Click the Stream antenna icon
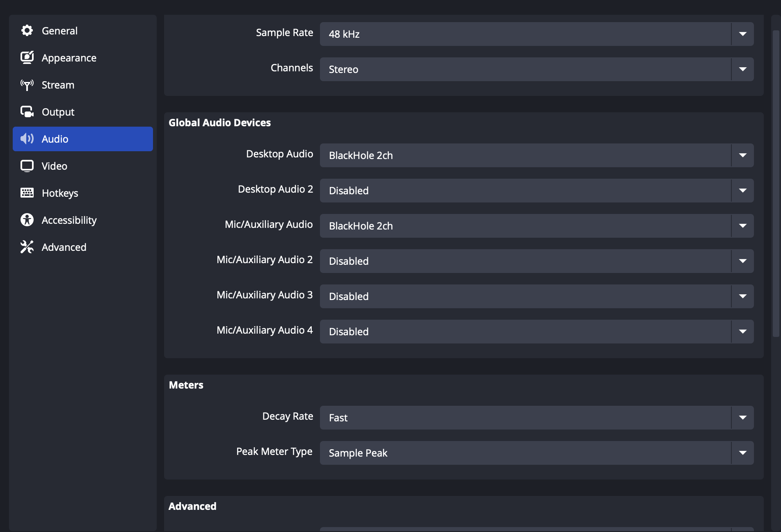781x532 pixels. [27, 85]
